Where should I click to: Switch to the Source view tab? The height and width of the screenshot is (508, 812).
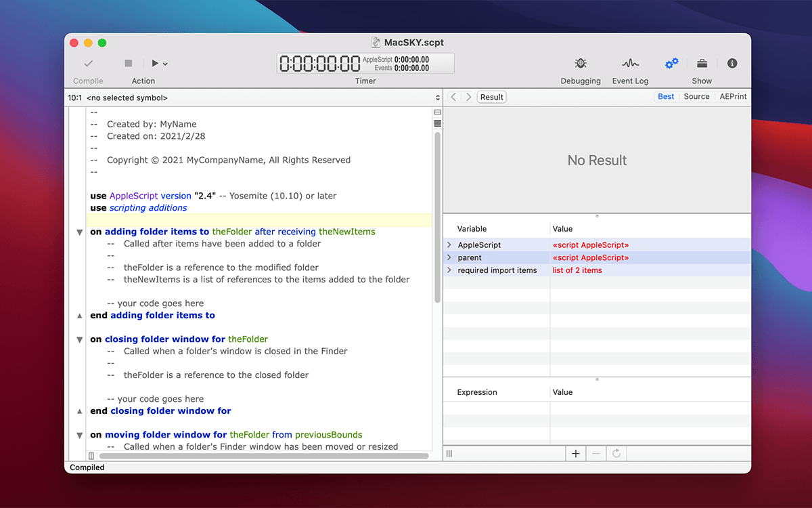click(x=696, y=97)
